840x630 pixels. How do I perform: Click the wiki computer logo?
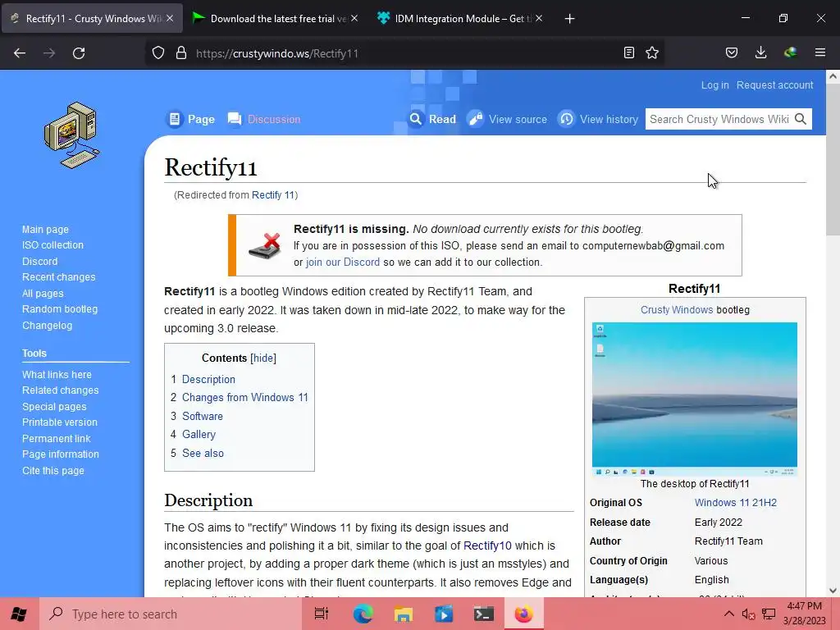[x=72, y=135]
